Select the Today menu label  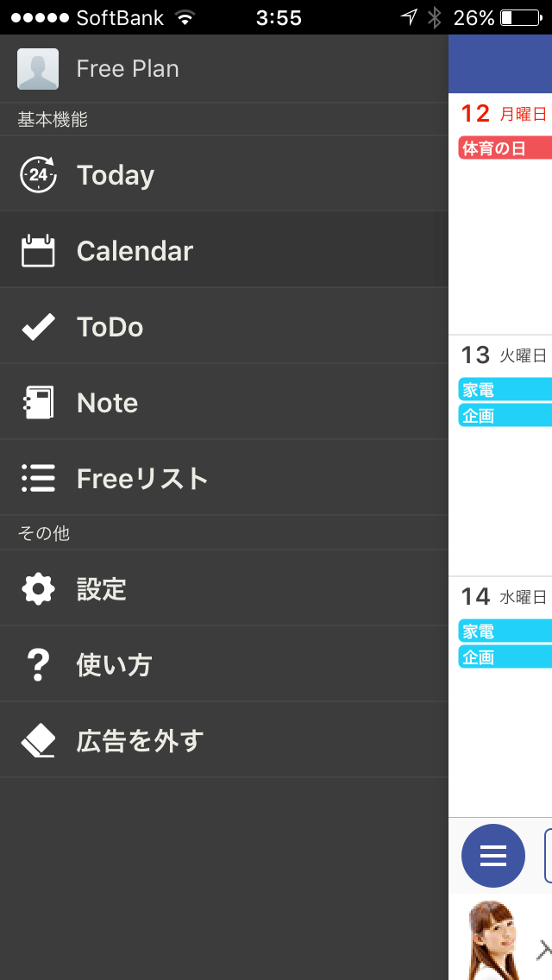click(x=116, y=175)
